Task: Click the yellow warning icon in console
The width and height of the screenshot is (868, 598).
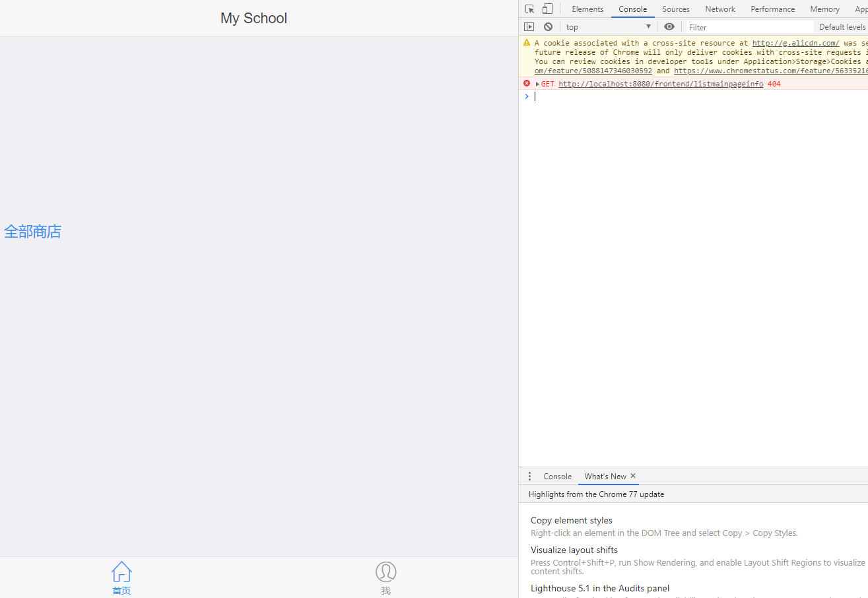Action: point(527,42)
